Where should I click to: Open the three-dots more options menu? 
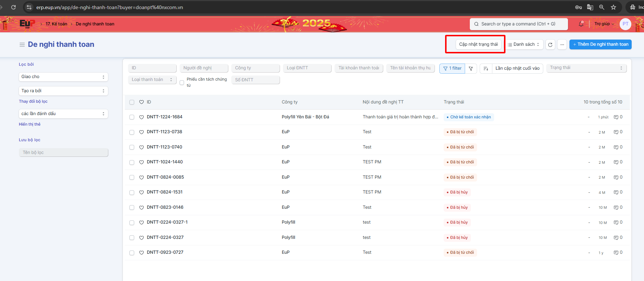coord(562,45)
